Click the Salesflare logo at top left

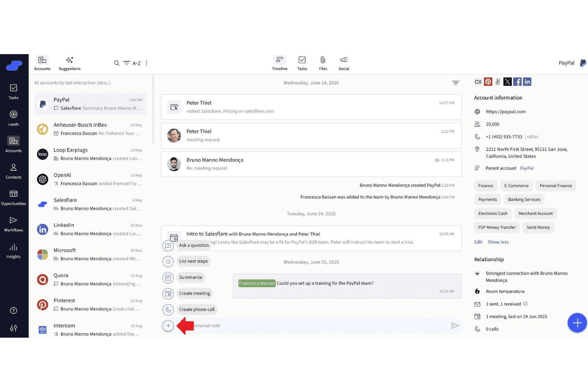click(x=14, y=66)
